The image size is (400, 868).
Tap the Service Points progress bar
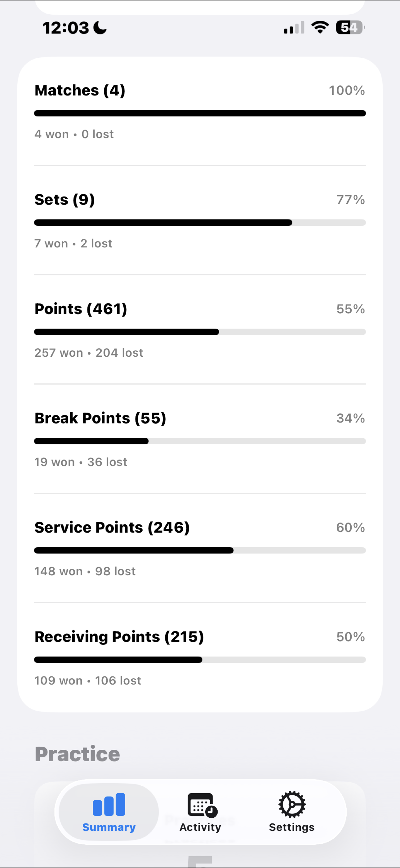[x=200, y=550]
